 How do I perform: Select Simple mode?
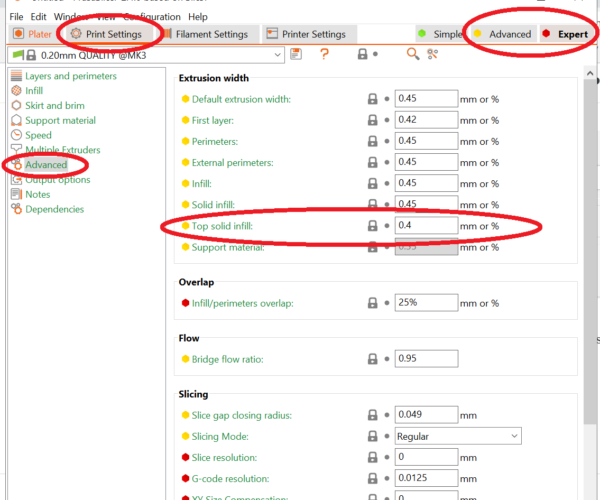pos(440,34)
